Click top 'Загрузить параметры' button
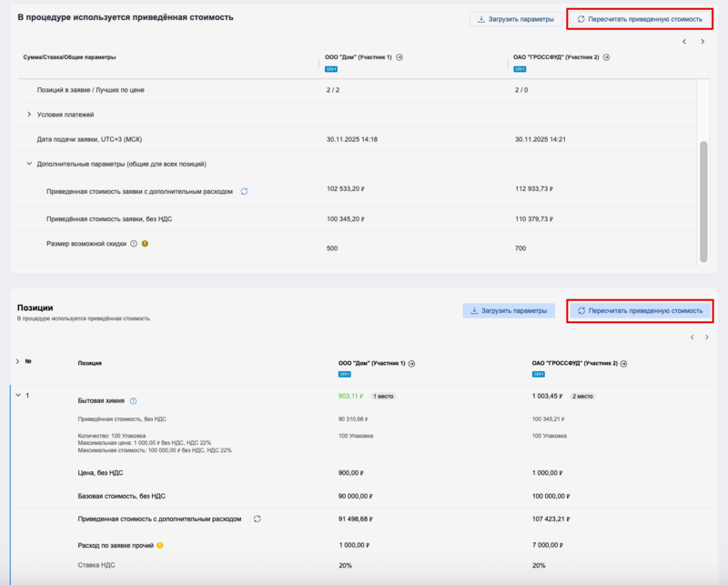 (x=515, y=18)
